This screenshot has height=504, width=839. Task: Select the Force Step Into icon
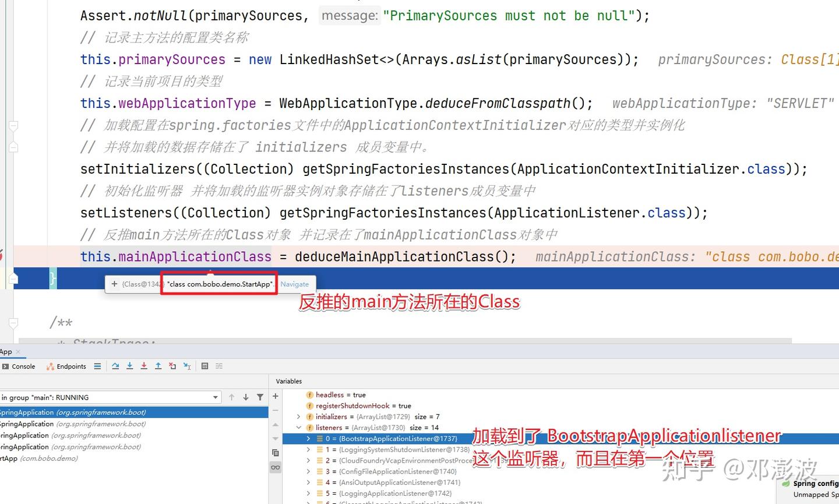click(x=143, y=366)
